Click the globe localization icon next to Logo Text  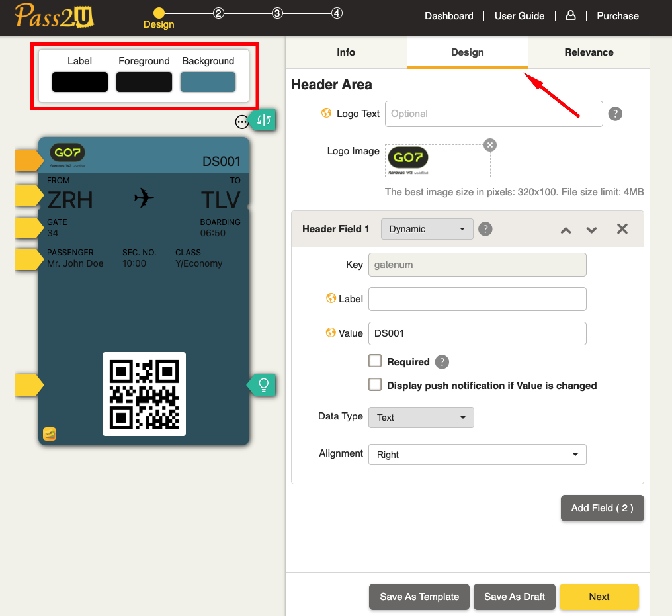pos(326,113)
